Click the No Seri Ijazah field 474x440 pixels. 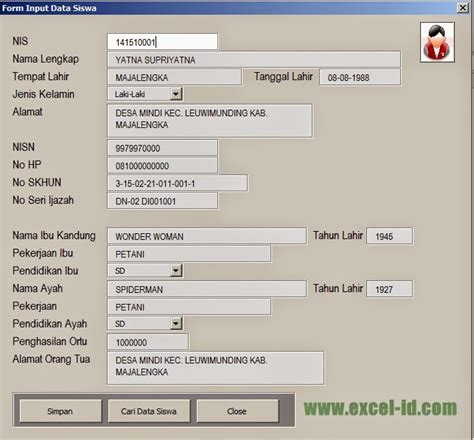162,201
